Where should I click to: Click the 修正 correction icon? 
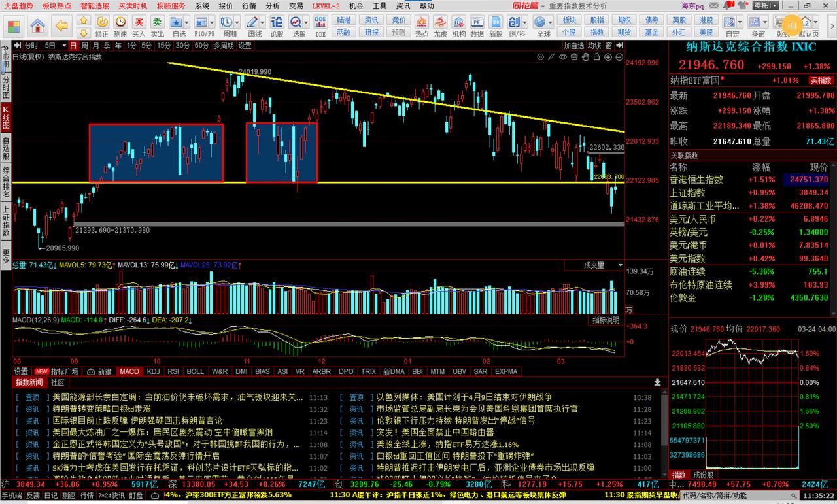pyautogui.click(x=102, y=26)
